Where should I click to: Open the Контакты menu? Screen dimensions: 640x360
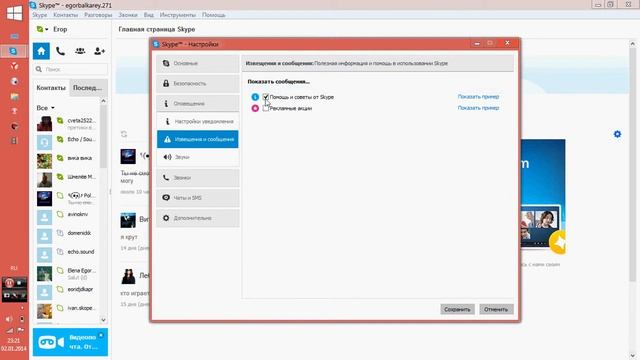click(x=65, y=15)
